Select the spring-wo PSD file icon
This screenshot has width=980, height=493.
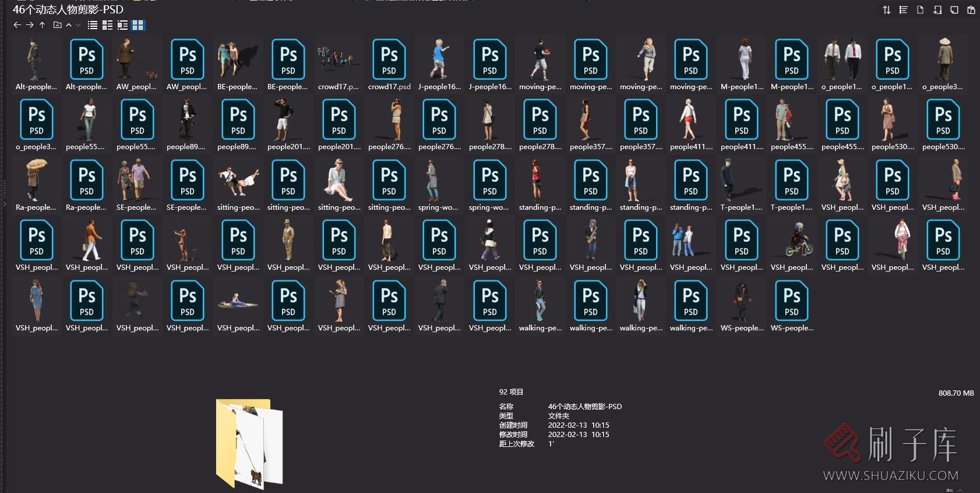point(490,180)
